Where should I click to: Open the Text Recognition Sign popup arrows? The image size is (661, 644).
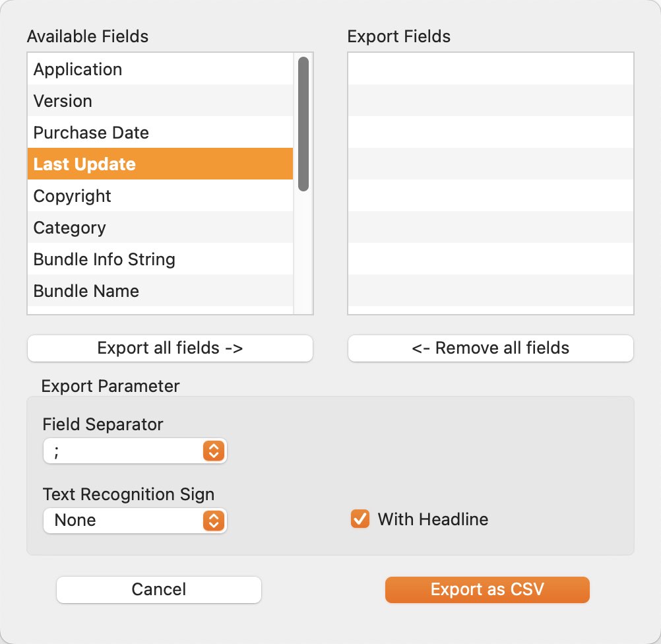click(x=214, y=521)
